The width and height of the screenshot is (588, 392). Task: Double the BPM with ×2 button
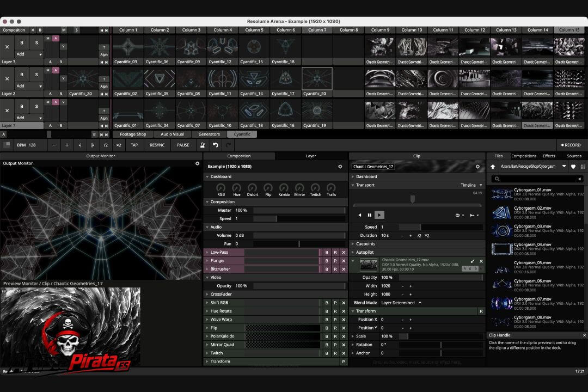tap(119, 145)
